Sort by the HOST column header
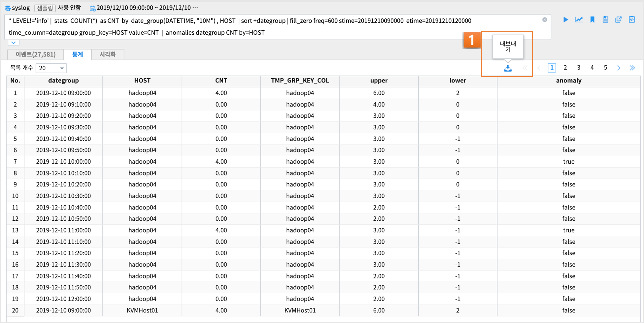The width and height of the screenshot is (644, 323). click(142, 81)
